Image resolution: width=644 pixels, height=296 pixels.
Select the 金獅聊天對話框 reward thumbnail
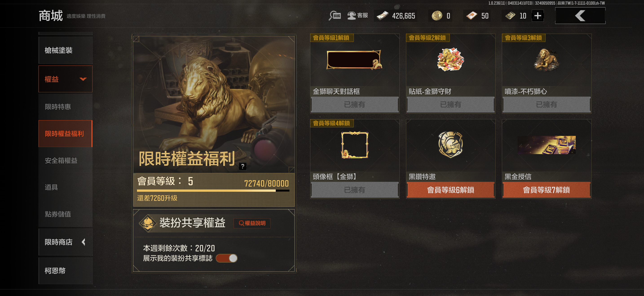click(354, 60)
